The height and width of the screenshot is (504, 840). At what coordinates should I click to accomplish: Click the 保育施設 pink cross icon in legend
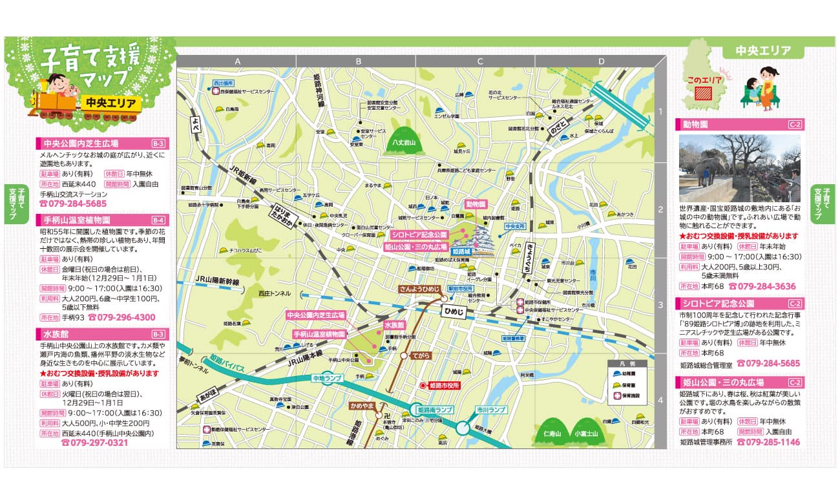pyautogui.click(x=616, y=395)
